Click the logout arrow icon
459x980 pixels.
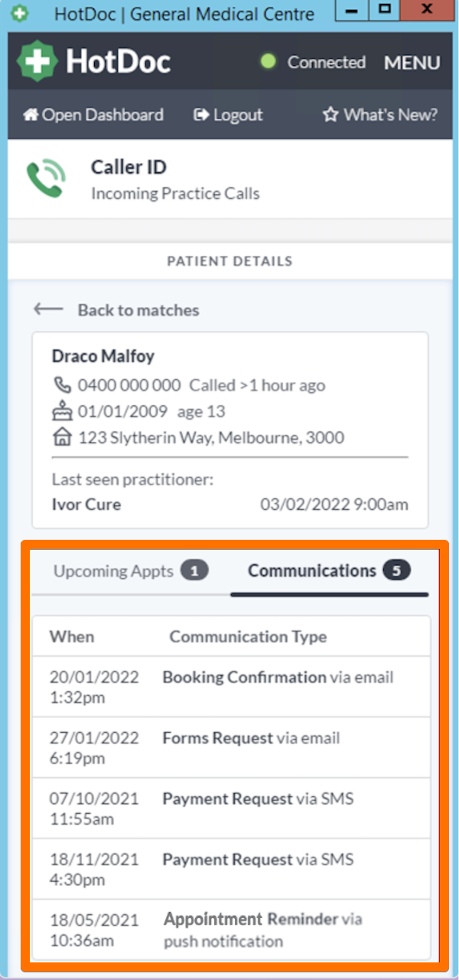(x=202, y=115)
